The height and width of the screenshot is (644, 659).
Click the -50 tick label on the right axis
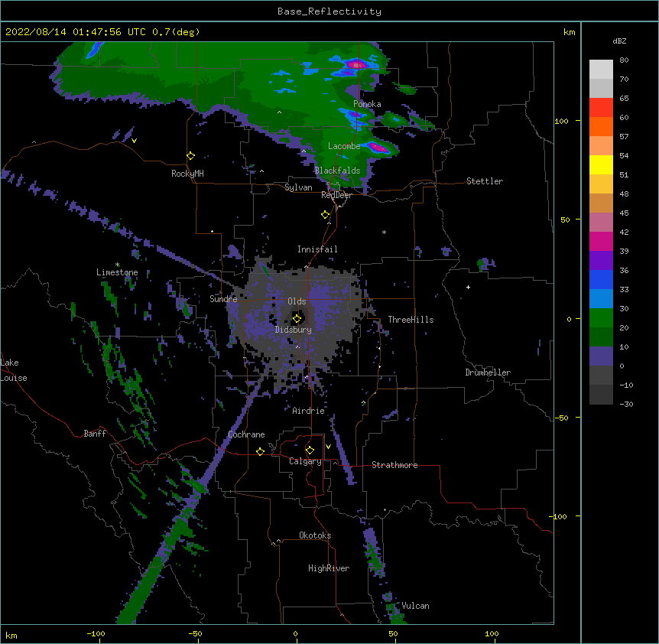pyautogui.click(x=561, y=418)
